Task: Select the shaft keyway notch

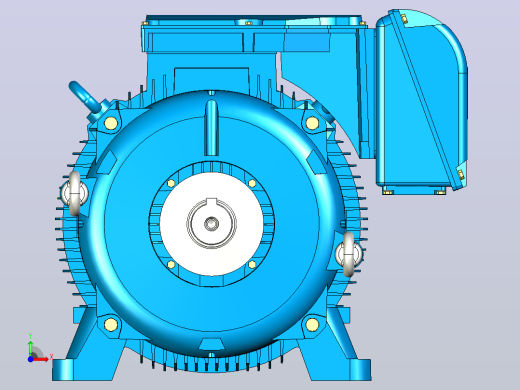Action: point(211,202)
